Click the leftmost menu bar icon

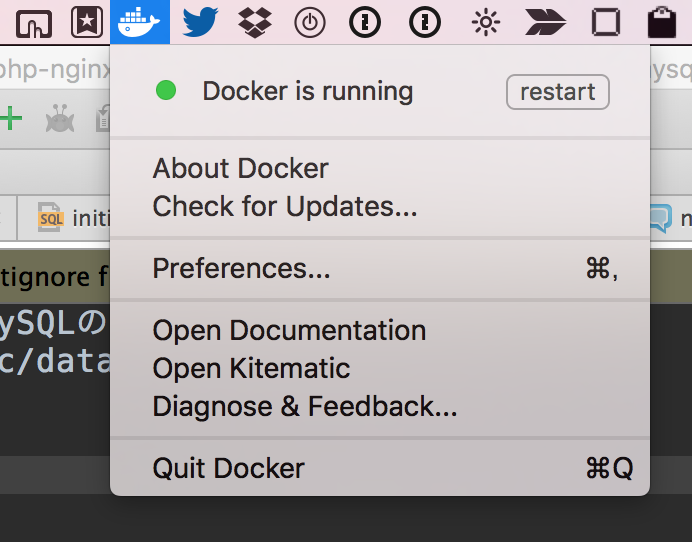34,24
